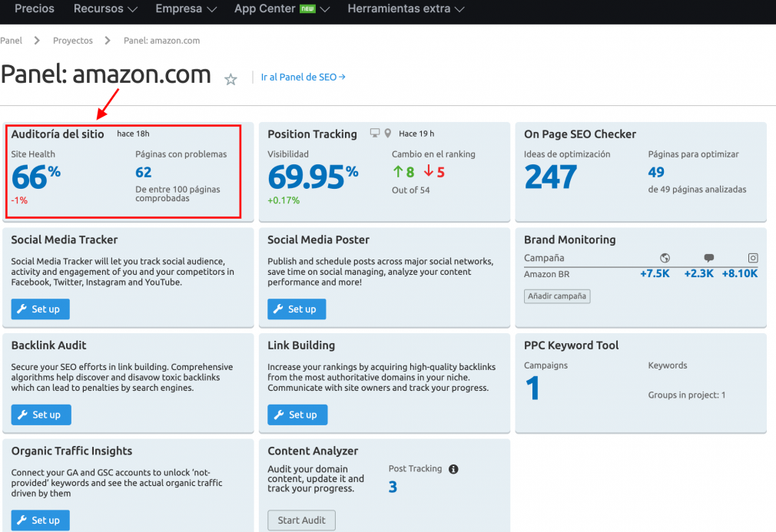Click the Instagram icon in Brand Monitoring
Screen dimensions: 776x532
click(753, 258)
